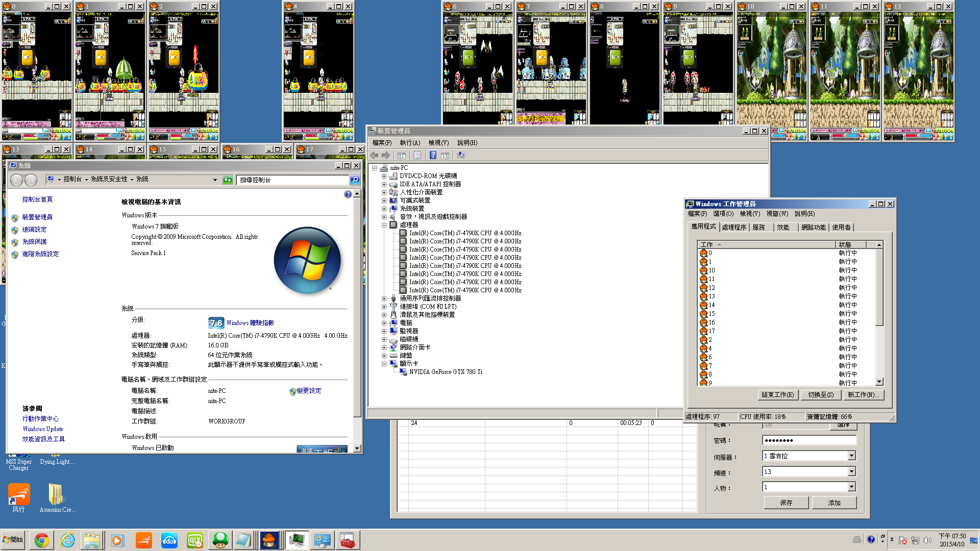
Task: Open Google Chrome from the taskbar
Action: point(42,540)
